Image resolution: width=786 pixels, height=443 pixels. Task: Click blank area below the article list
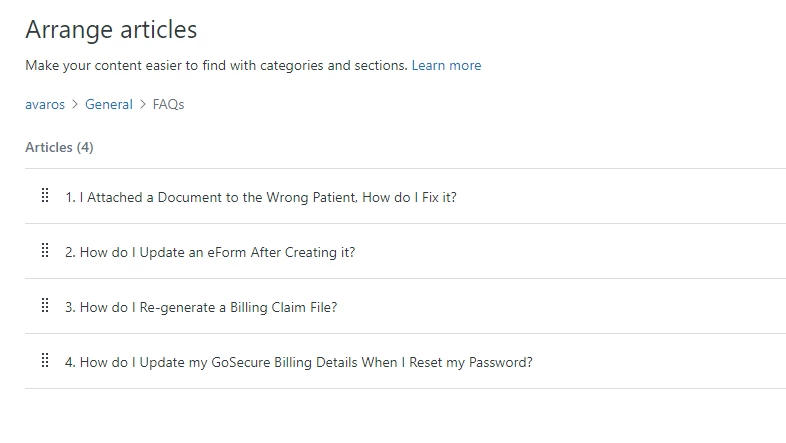click(400, 415)
